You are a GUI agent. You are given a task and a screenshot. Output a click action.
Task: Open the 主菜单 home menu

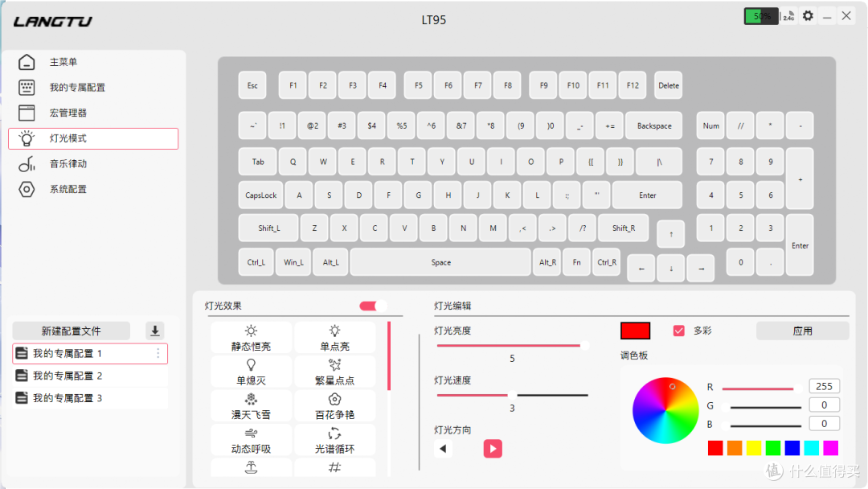(x=93, y=62)
